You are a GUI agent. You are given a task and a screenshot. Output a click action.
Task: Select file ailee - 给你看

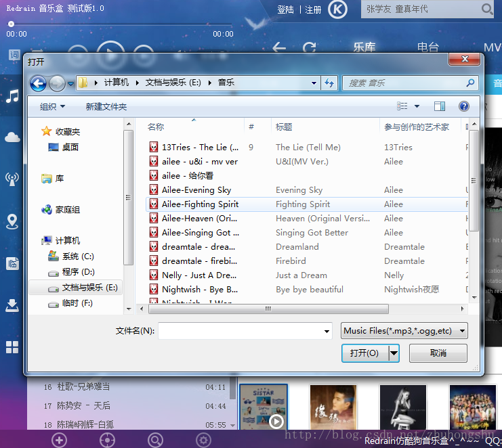click(x=181, y=175)
